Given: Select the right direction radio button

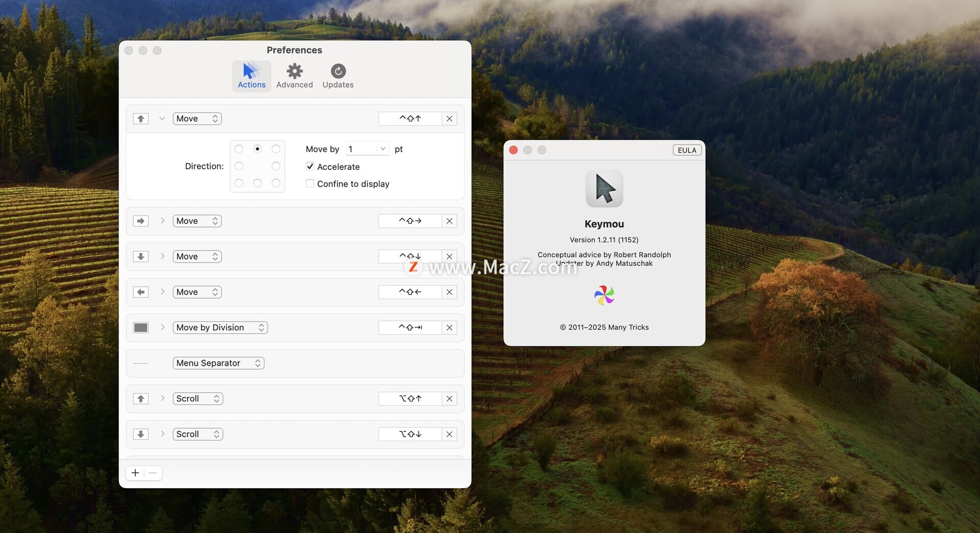Looking at the screenshot, I should click(276, 166).
